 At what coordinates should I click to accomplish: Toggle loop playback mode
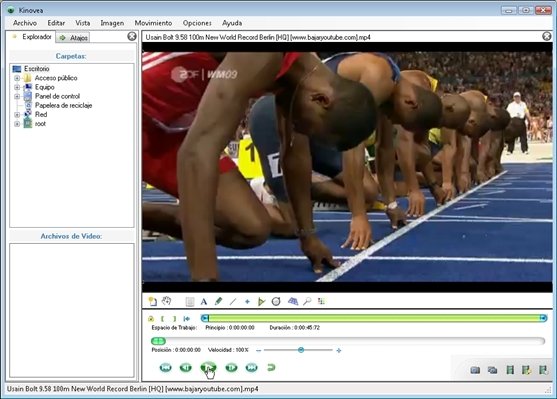(x=271, y=367)
